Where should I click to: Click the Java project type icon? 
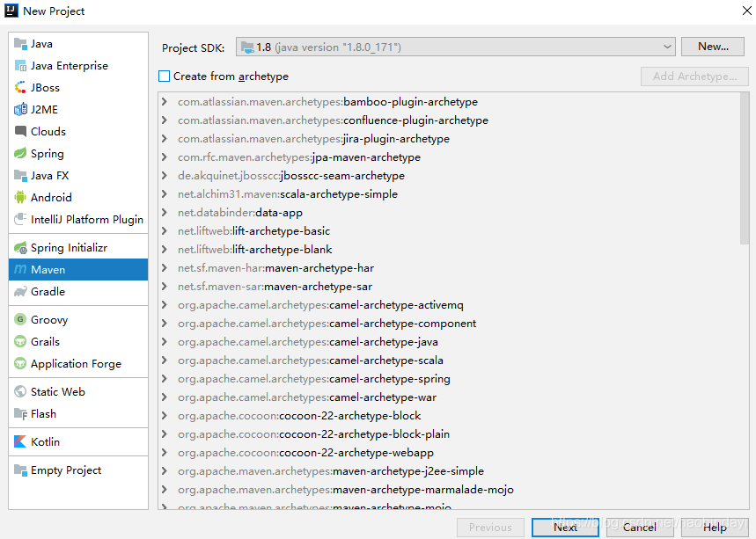tap(20, 44)
